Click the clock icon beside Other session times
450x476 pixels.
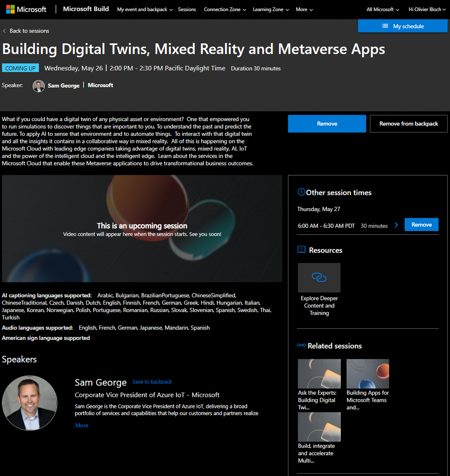coord(301,192)
